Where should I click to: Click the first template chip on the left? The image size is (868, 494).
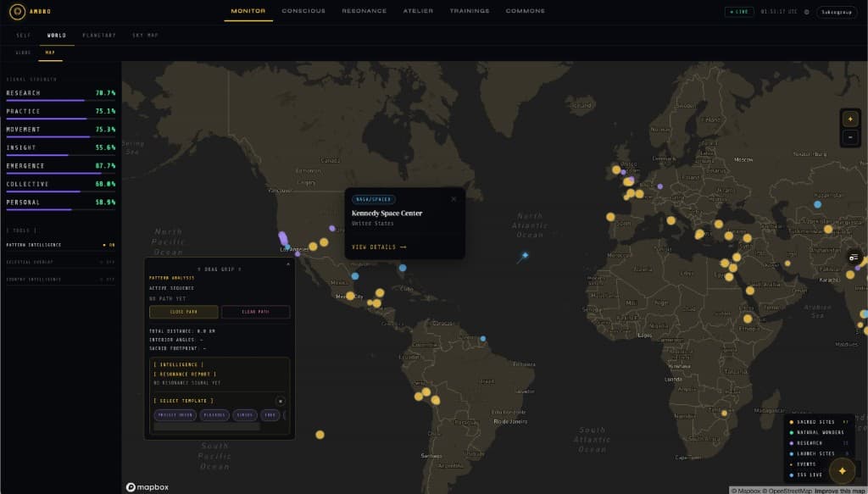(x=175, y=415)
